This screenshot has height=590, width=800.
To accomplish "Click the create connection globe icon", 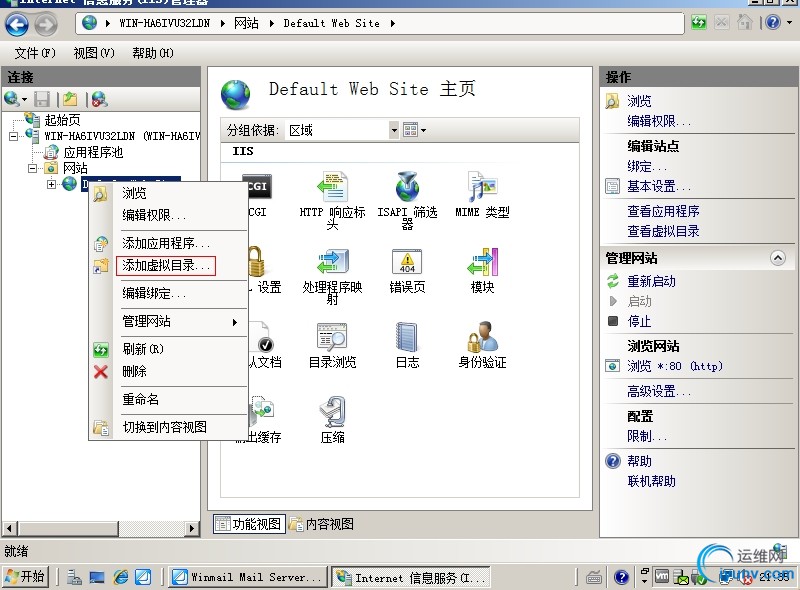I will [12, 99].
